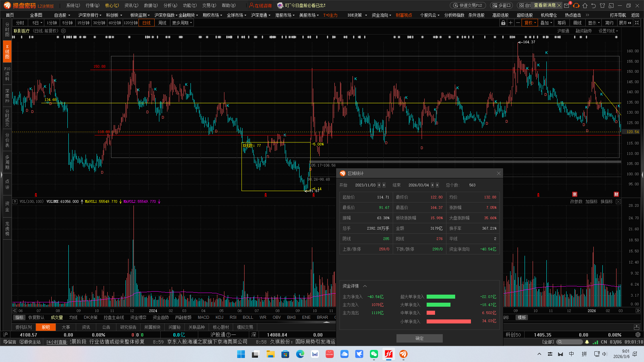Click the 快速交易F12 button
The height and width of the screenshot is (362, 644).
tap(468, 5)
